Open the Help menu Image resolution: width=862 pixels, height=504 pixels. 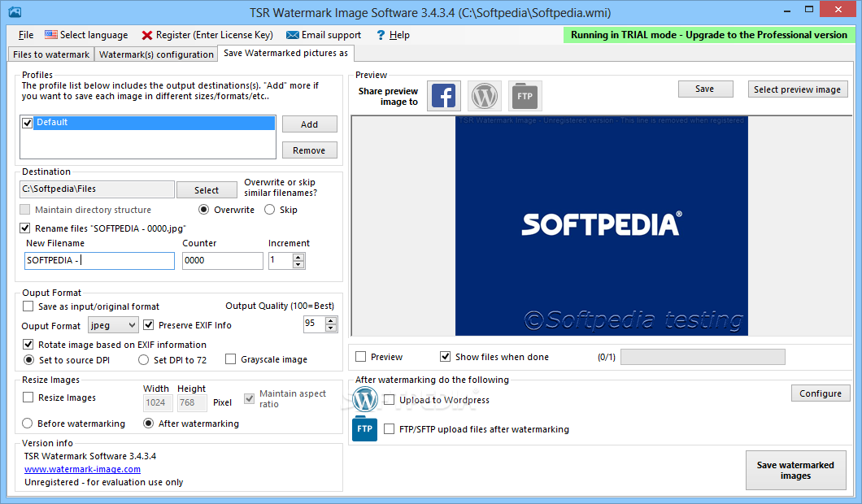click(393, 35)
